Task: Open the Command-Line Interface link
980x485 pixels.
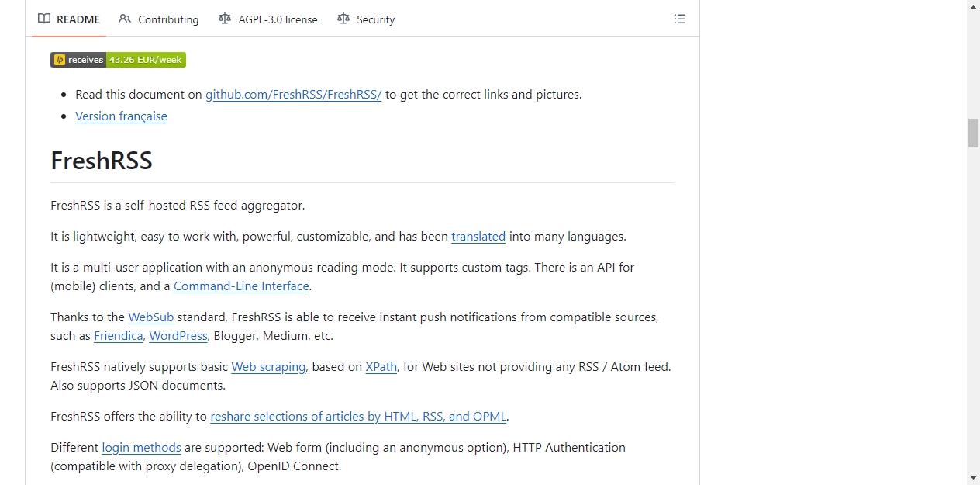Action: pyautogui.click(x=241, y=286)
